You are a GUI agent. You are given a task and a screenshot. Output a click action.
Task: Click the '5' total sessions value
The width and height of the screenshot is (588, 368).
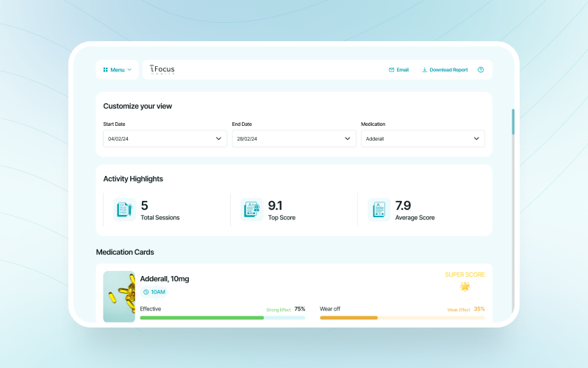click(144, 205)
